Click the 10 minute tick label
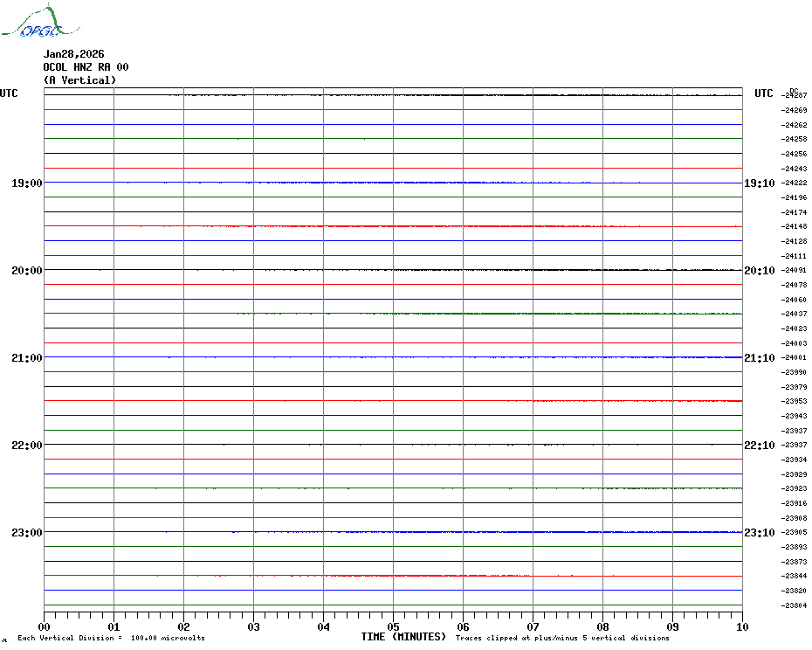The height and width of the screenshot is (650, 812). coord(741,626)
